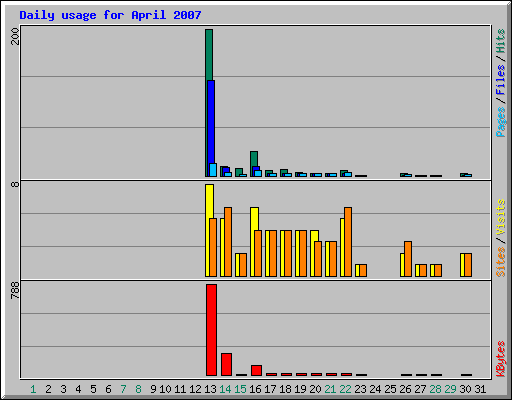
Task: Select the orange Sites bar for day 22
Action: click(348, 242)
